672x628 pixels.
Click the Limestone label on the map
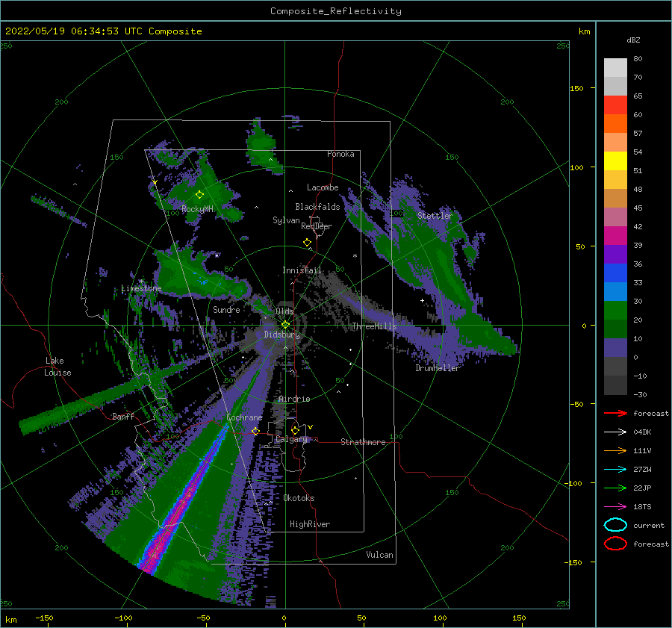[x=141, y=288]
